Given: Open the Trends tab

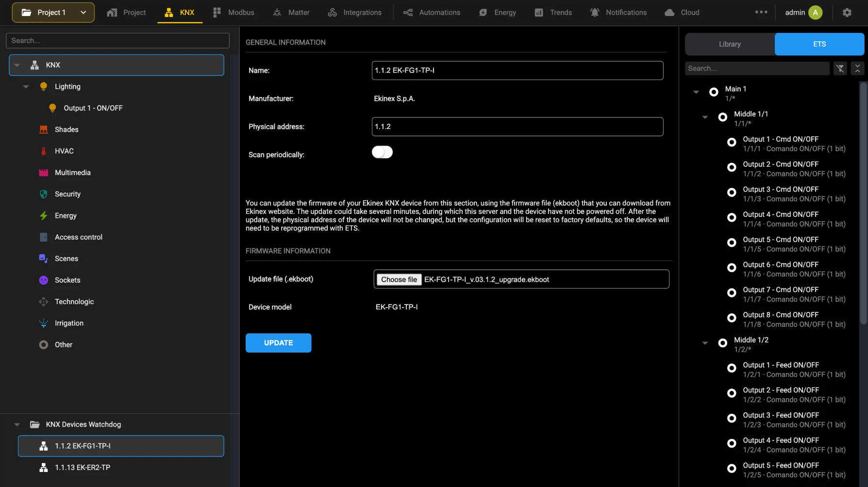Looking at the screenshot, I should tap(553, 13).
